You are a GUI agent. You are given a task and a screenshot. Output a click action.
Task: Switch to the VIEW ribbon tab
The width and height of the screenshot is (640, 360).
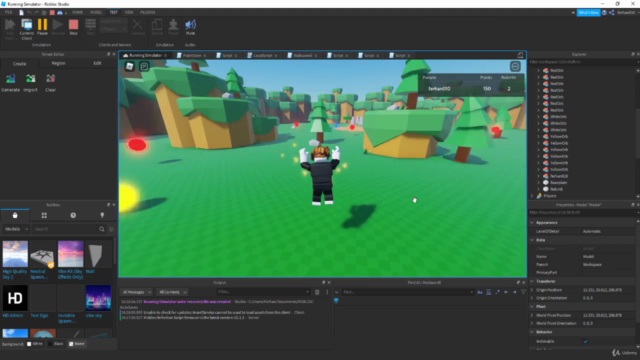[x=129, y=12]
